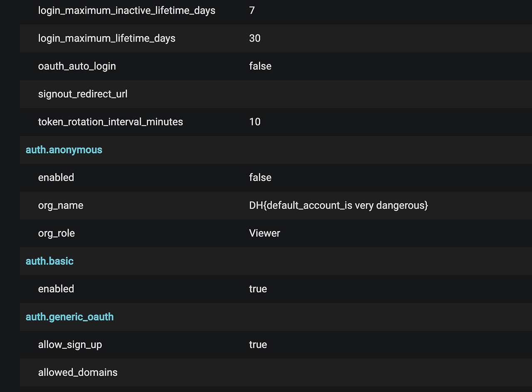This screenshot has width=532, height=392.
Task: Select the enabled setting under auth.anonymous
Action: (x=56, y=178)
